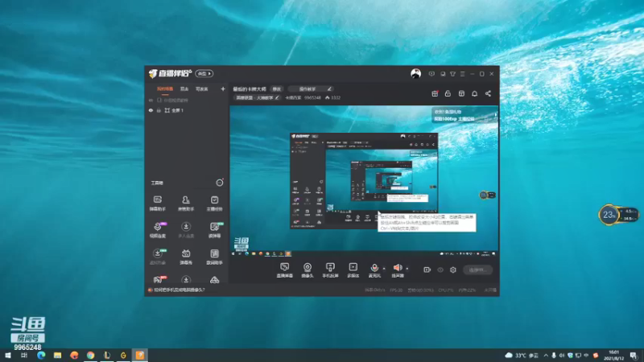Add a screen capture source from bottom bar
644x362 pixels.
pos(285,270)
